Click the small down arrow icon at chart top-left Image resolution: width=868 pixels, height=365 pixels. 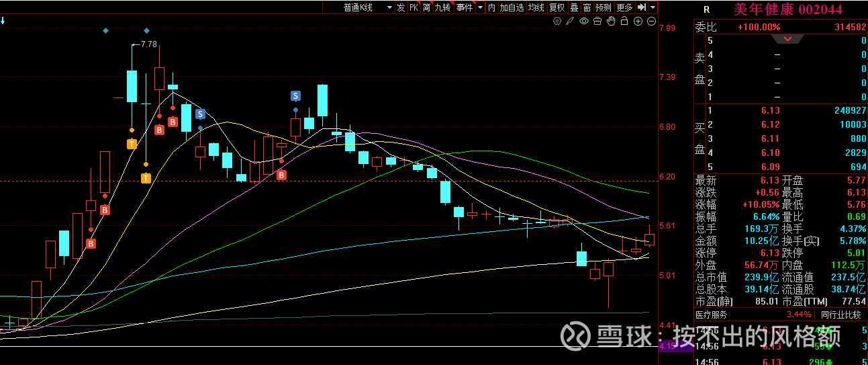click(x=3, y=21)
